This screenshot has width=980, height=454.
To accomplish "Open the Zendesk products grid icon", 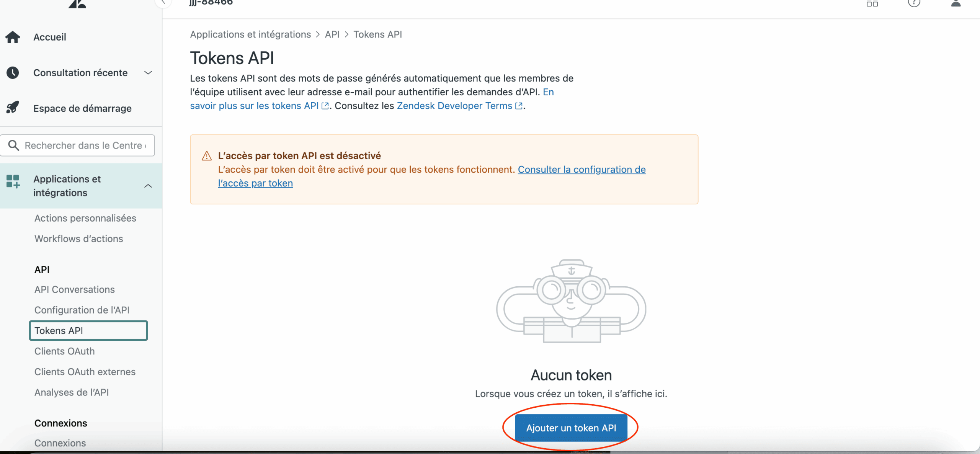I will [872, 3].
